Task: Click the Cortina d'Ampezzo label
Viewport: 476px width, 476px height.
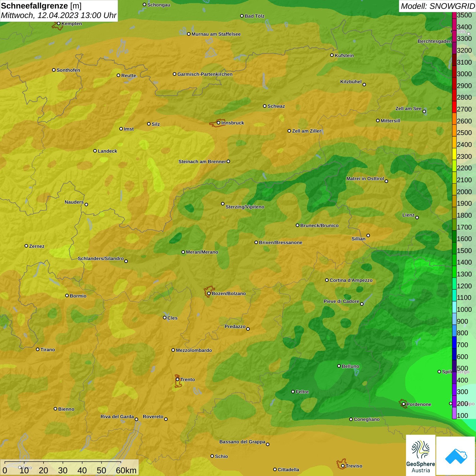Action: coord(351,280)
